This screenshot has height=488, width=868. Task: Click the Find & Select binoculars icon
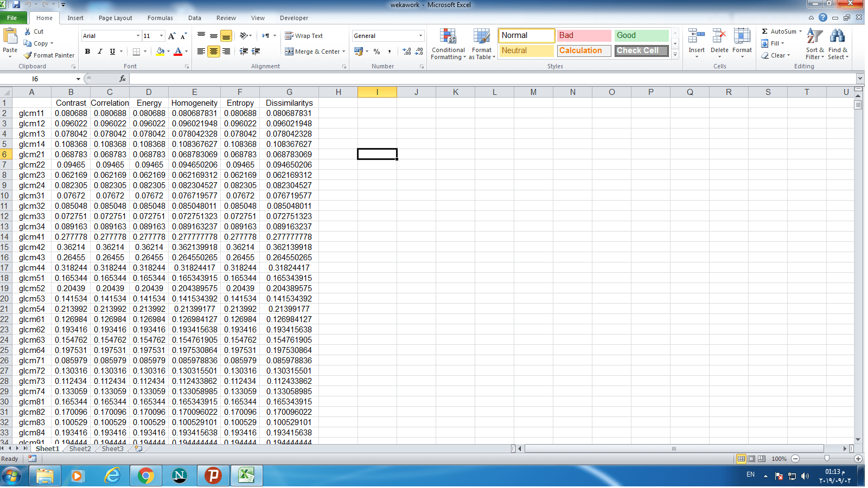click(837, 37)
